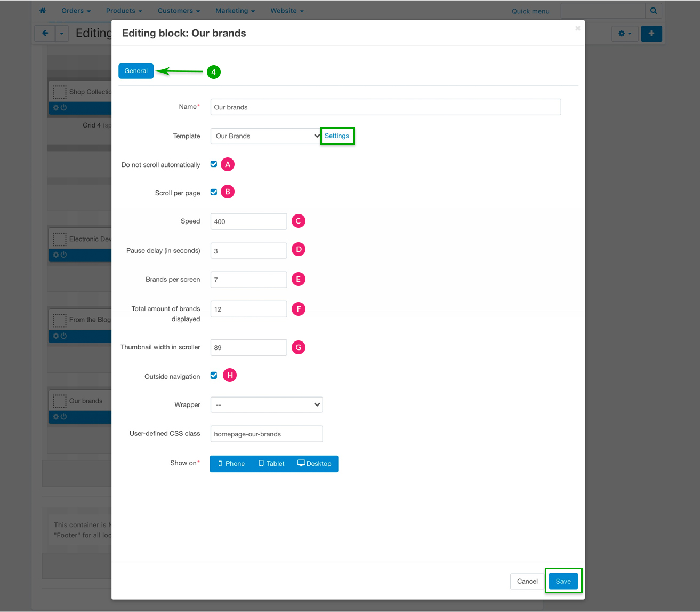Toggle the Tablet show-on button
Viewport: 700px width, 612px height.
[x=272, y=464]
